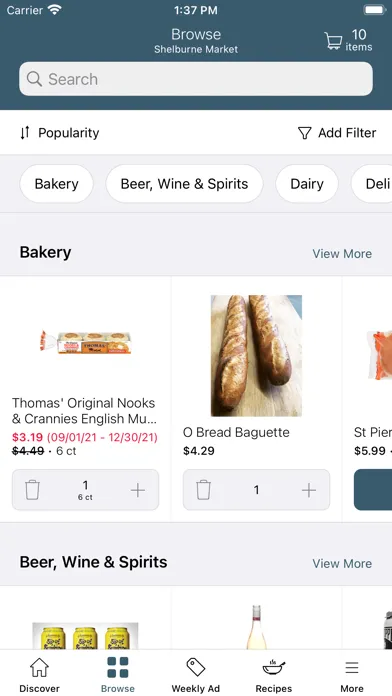392x696 pixels.
Task: Choose the Beer, Wine & Spirits chip
Action: pos(184,184)
